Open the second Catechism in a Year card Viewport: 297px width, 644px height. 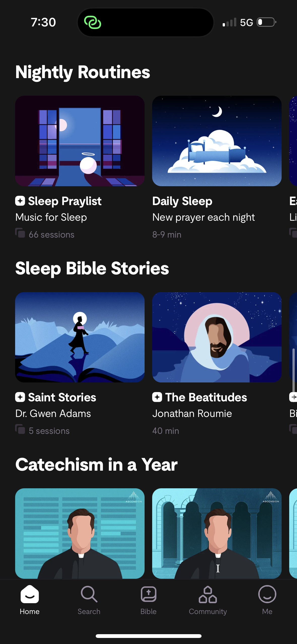[x=217, y=533]
